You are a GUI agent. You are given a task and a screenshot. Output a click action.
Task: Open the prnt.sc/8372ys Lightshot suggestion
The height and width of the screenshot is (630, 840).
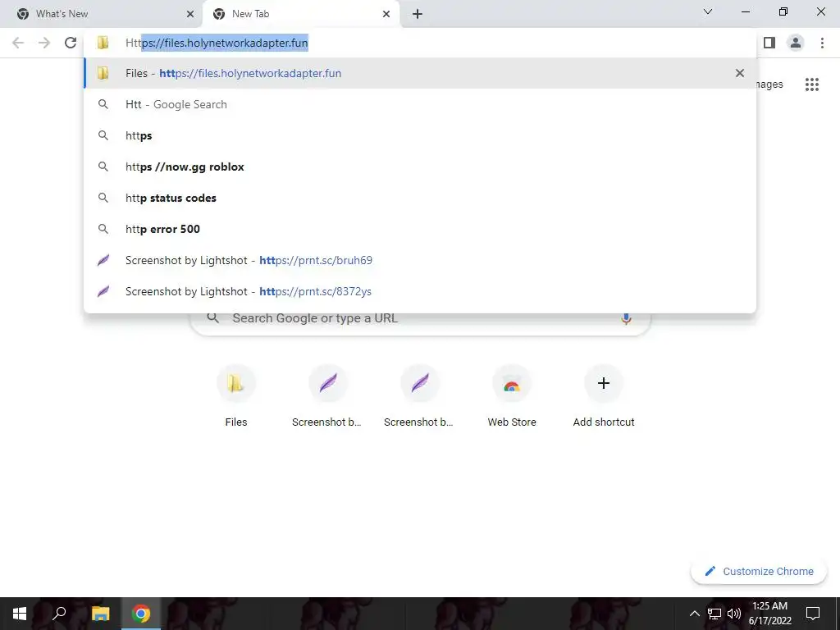[420, 291]
